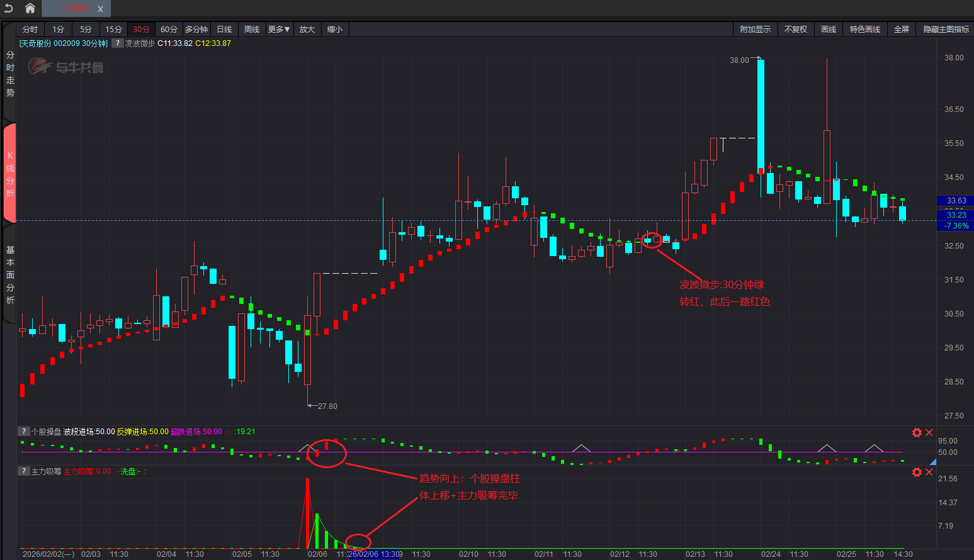Screen dimensions: 974x560
Task: Open help for 凌波微步 indicator
Action: point(118,43)
